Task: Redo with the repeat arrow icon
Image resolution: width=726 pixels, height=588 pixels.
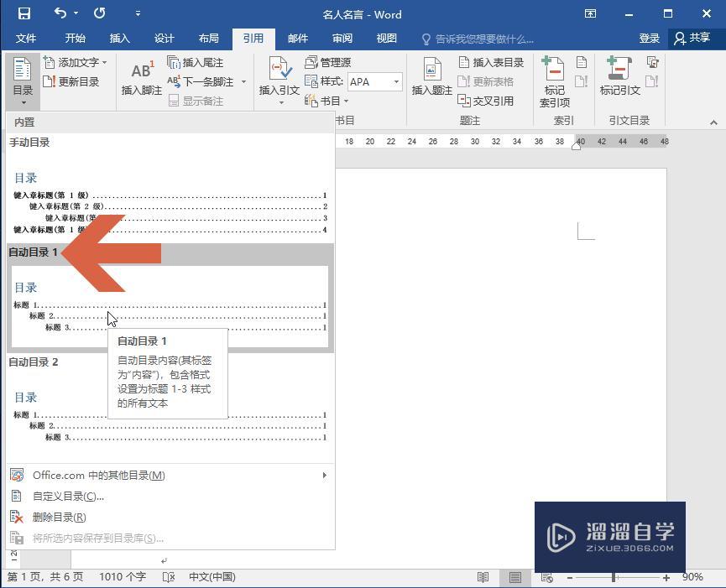Action: 99,13
